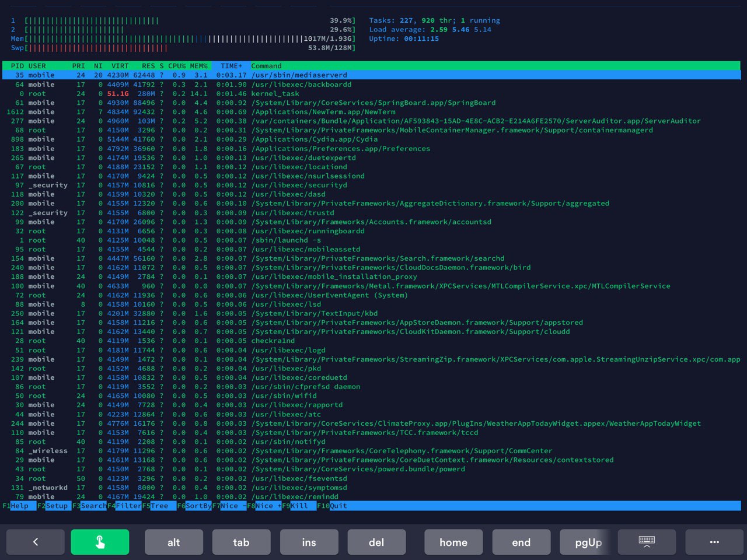The height and width of the screenshot is (560, 747).
Task: Tap the del key
Action: coord(376,542)
